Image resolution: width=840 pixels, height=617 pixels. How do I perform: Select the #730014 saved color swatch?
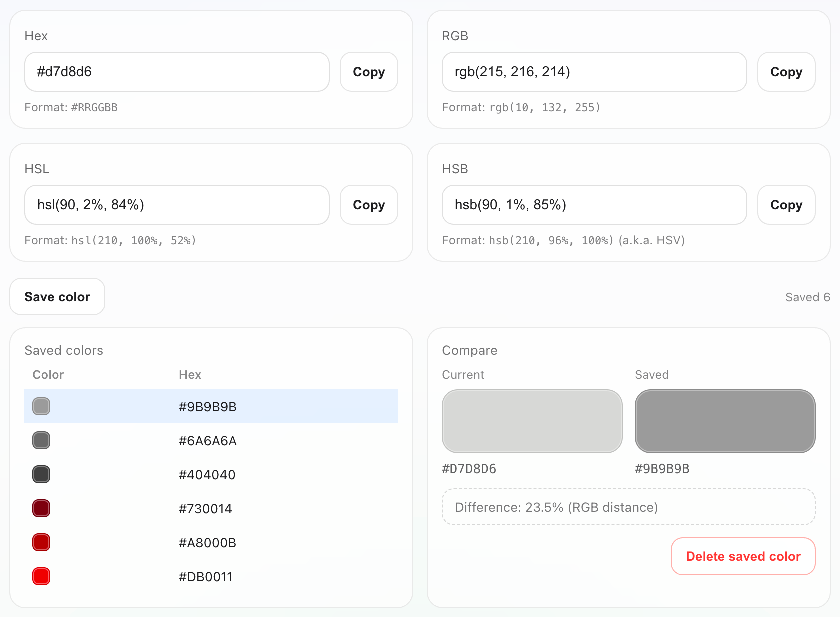(x=41, y=508)
